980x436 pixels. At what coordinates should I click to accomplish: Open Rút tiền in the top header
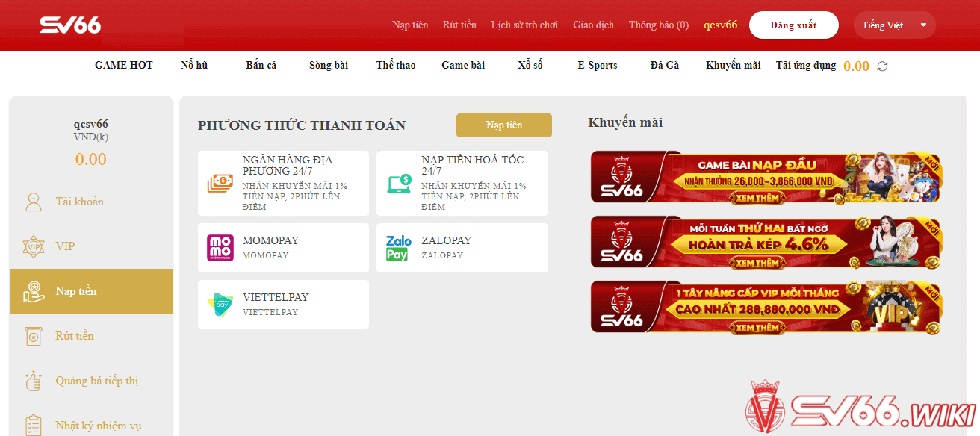pyautogui.click(x=459, y=25)
